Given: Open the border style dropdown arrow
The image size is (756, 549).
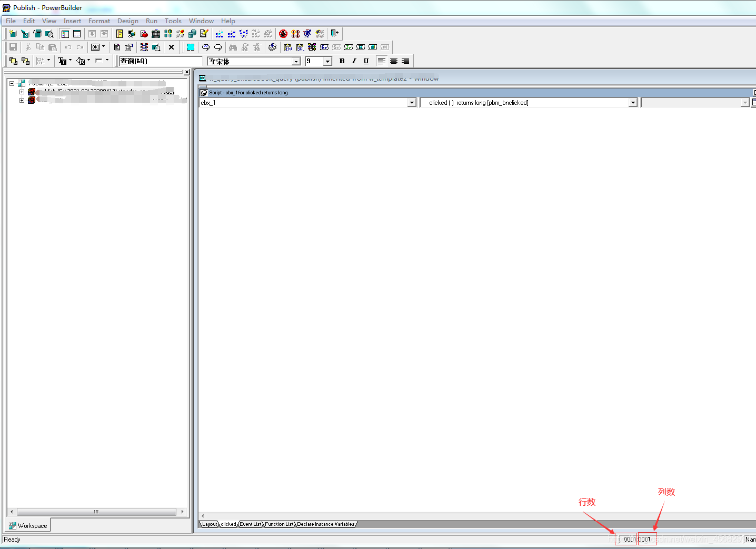Looking at the screenshot, I should 107,61.
